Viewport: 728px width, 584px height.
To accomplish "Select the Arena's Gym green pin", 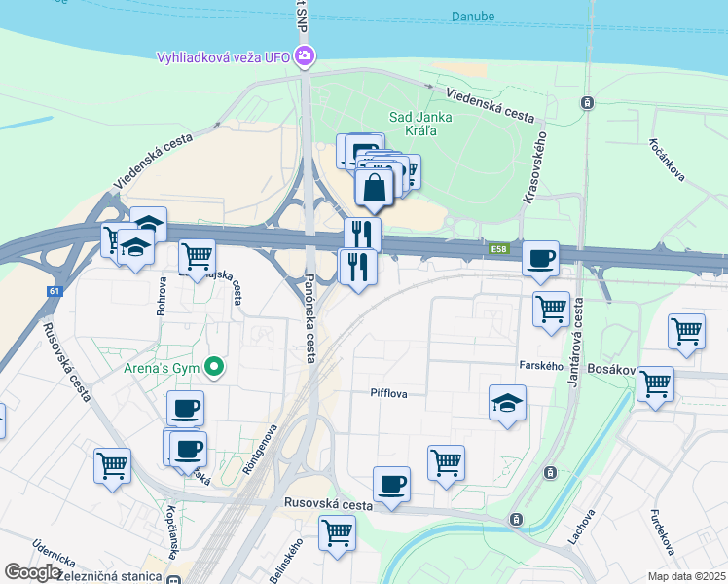I will point(214,368).
